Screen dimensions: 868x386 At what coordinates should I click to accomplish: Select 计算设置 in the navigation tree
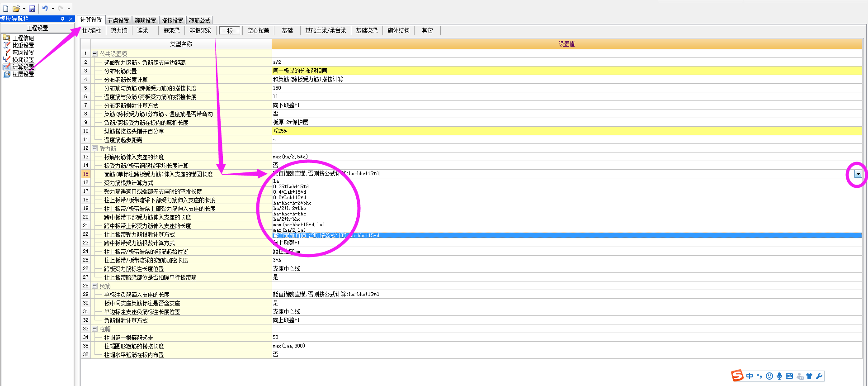(x=23, y=67)
